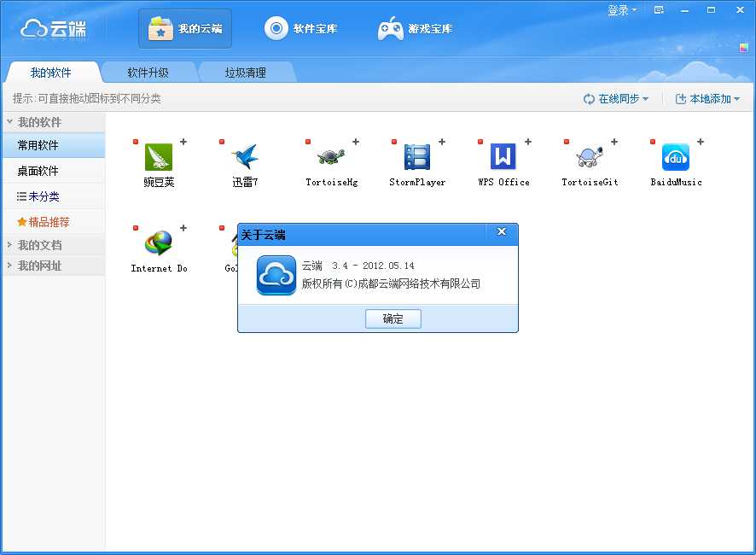Screen dimensions: 756x555
Task: Click the cloud icon in the about dialog
Action: pos(276,275)
